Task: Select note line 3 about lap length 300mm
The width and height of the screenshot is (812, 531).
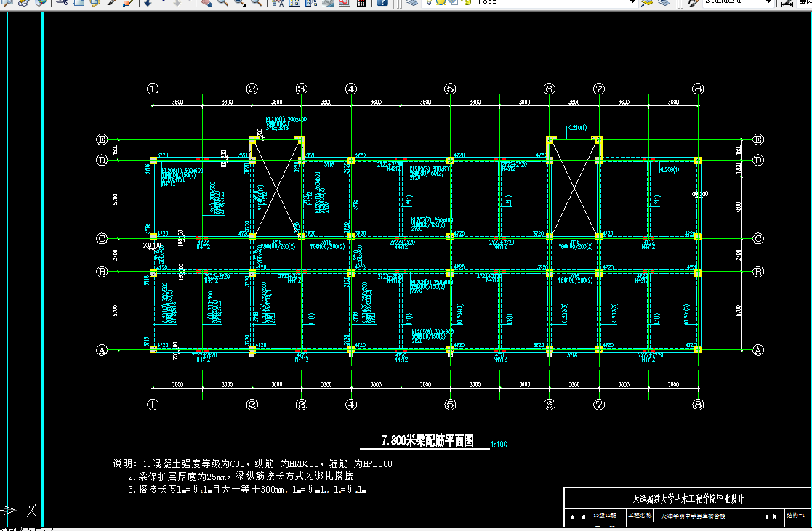Action: click(x=248, y=489)
